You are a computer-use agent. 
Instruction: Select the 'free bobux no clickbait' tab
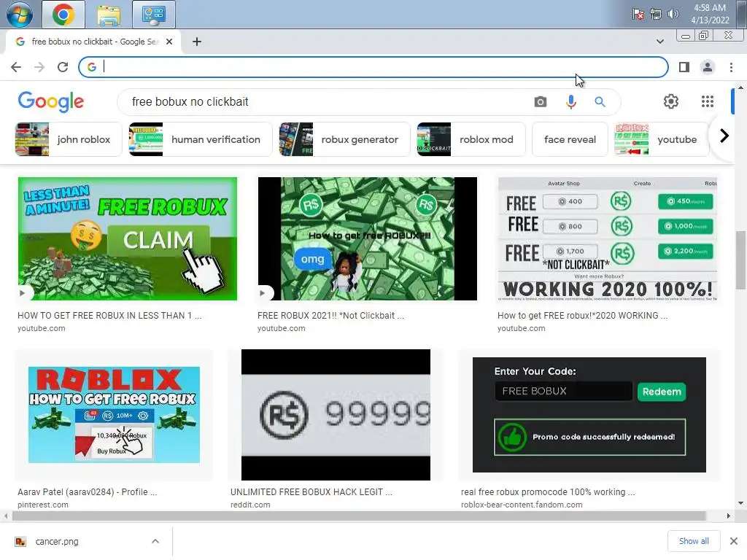tap(93, 42)
